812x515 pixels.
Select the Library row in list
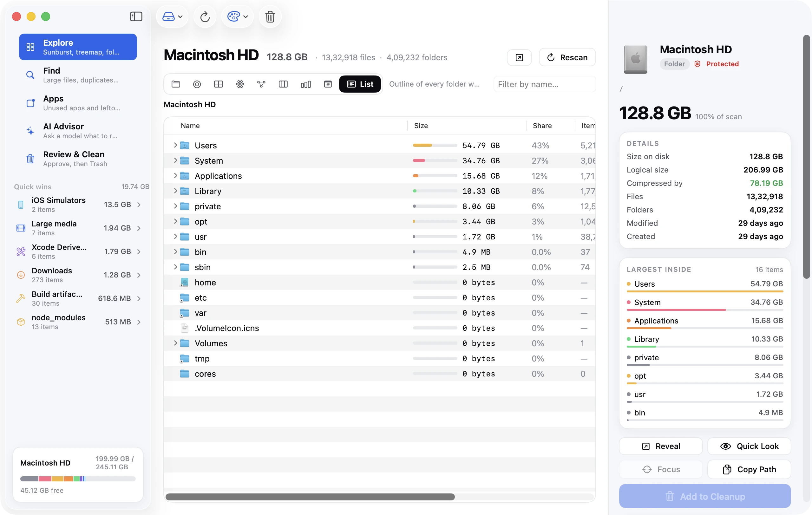[380, 191]
